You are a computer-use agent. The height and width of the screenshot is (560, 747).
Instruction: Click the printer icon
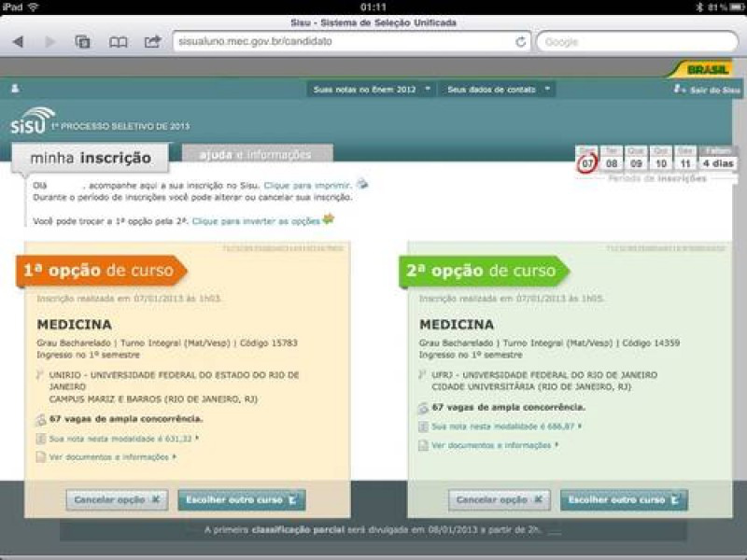pyautogui.click(x=362, y=183)
